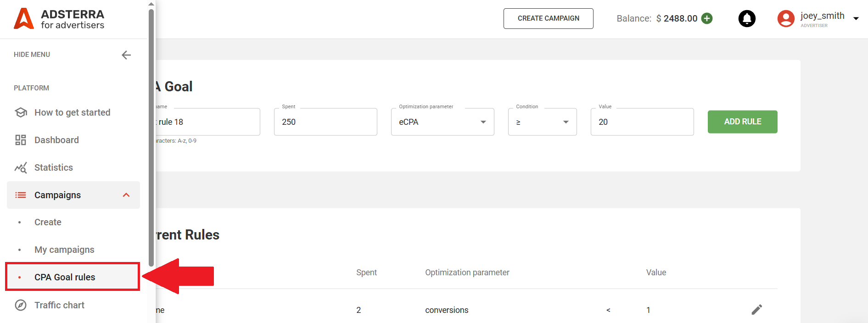The image size is (868, 323).
Task: Click the Dashboard grid icon
Action: [21, 140]
